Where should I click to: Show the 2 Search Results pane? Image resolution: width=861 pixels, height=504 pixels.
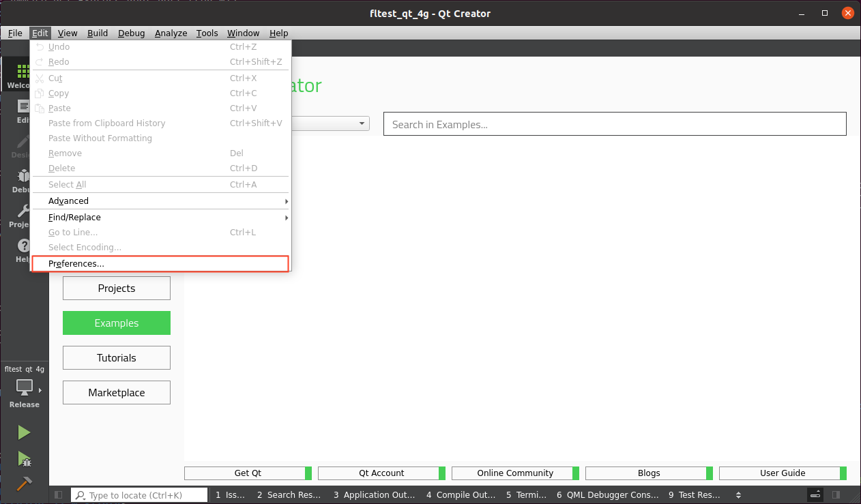click(289, 495)
